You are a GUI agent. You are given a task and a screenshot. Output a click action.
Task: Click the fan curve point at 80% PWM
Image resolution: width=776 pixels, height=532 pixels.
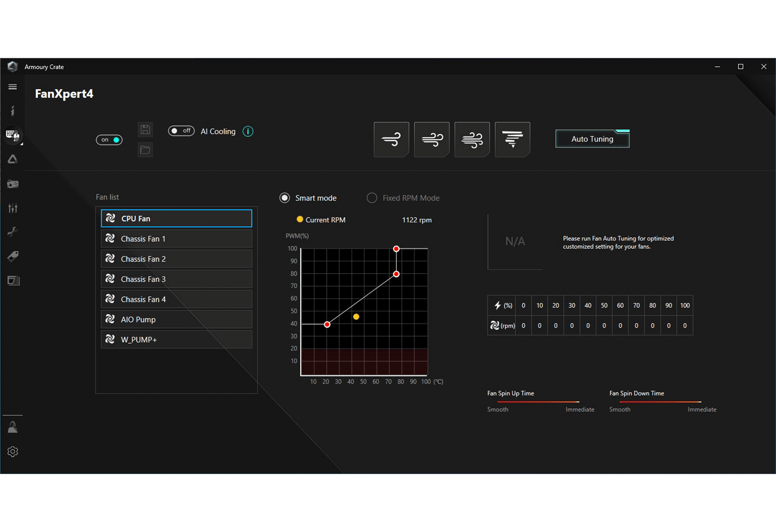(x=396, y=274)
